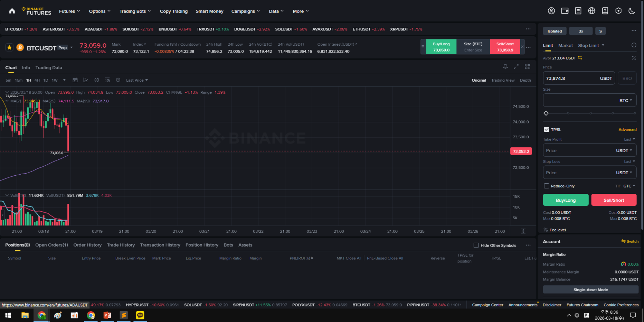The width and height of the screenshot is (644, 322).
Task: Switch chart to Trading View
Action: [x=503, y=80]
